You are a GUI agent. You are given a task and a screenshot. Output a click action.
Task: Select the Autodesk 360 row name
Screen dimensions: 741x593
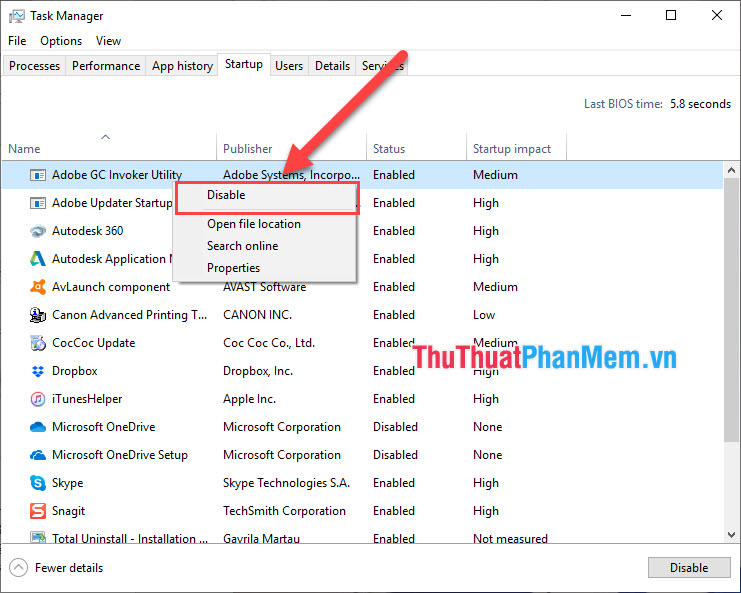point(87,231)
